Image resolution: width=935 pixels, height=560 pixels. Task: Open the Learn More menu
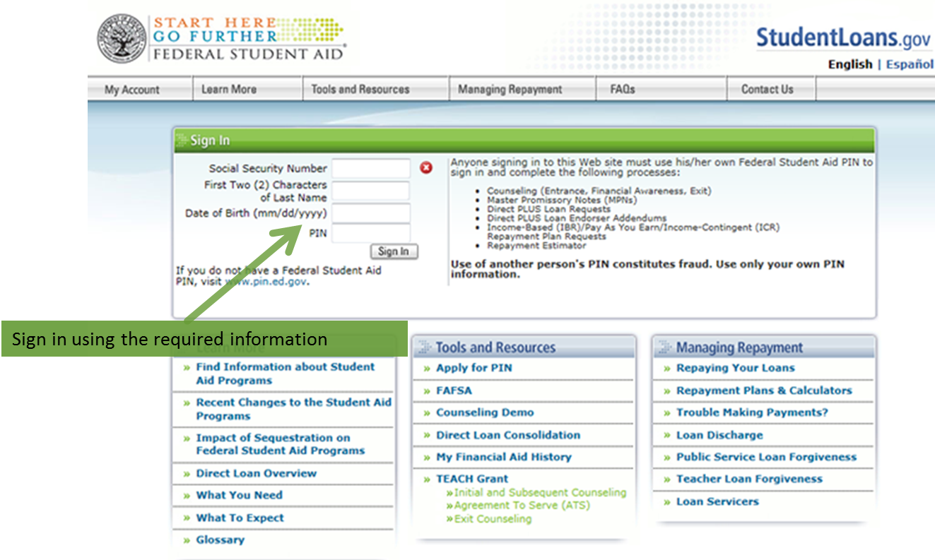(x=228, y=89)
